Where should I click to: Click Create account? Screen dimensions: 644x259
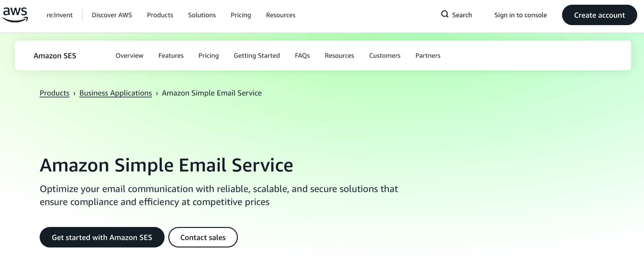(599, 15)
